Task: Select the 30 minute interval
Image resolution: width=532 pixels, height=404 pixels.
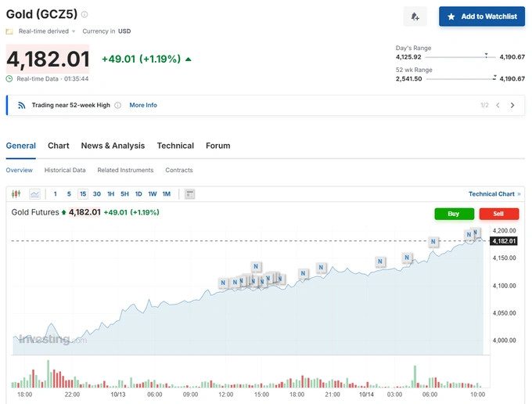Action: pyautogui.click(x=96, y=194)
